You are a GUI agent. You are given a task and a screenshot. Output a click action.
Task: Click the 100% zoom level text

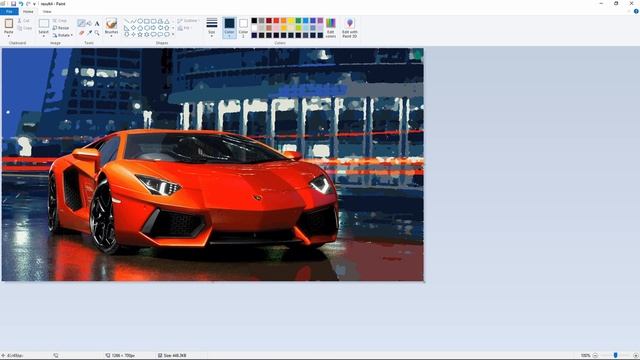point(585,355)
